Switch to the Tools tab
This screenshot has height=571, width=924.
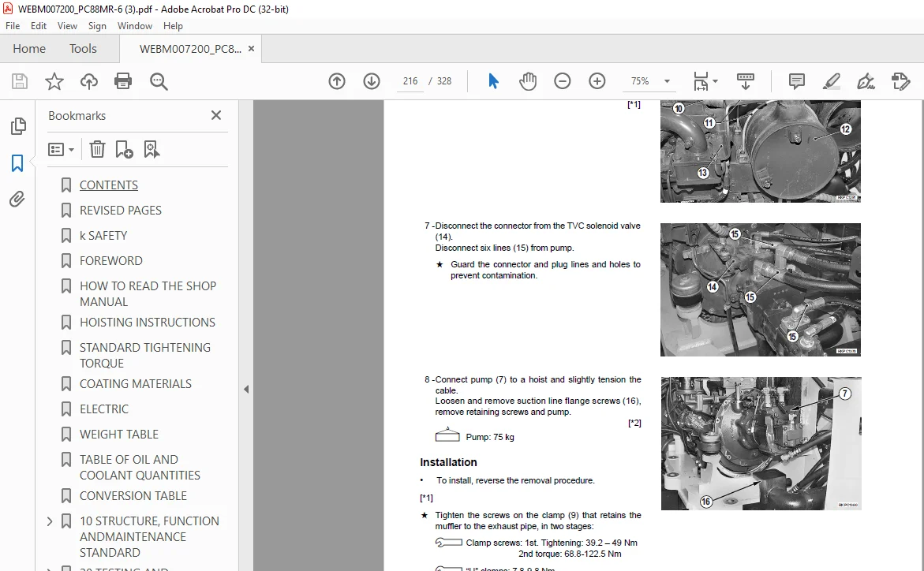click(x=83, y=49)
